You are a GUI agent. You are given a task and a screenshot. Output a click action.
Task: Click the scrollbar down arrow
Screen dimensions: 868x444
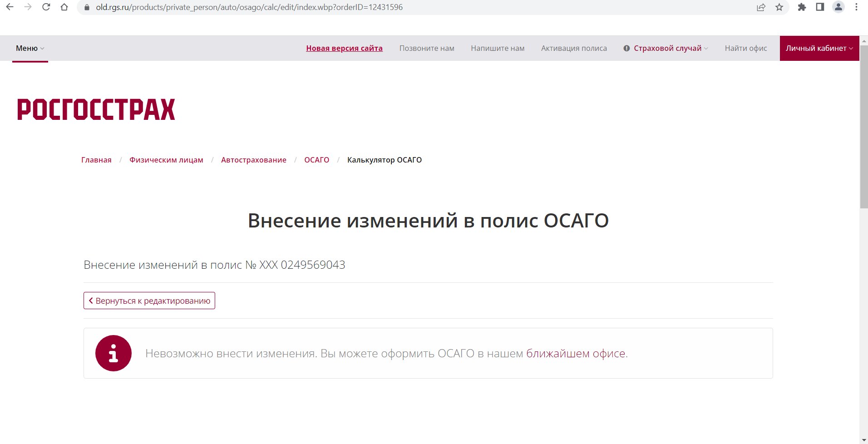(x=864, y=440)
